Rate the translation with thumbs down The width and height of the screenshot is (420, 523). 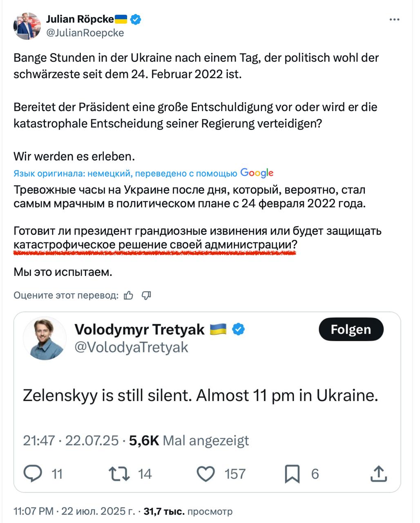[146, 295]
